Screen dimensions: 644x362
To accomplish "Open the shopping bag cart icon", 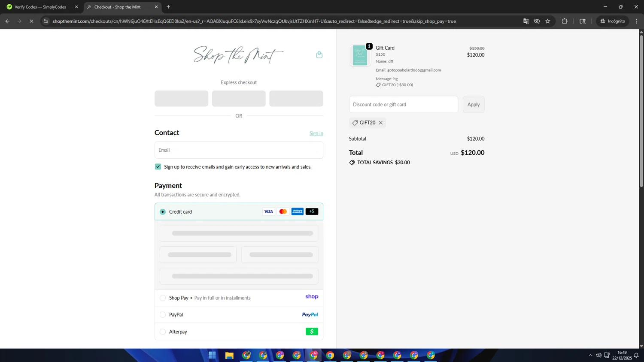I will (x=319, y=55).
